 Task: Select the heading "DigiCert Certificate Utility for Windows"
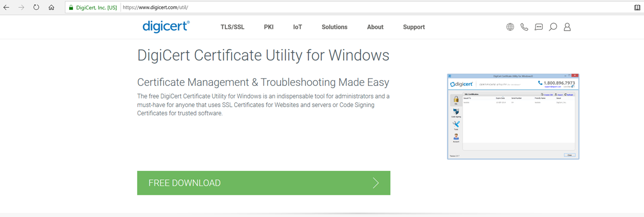[x=263, y=56]
